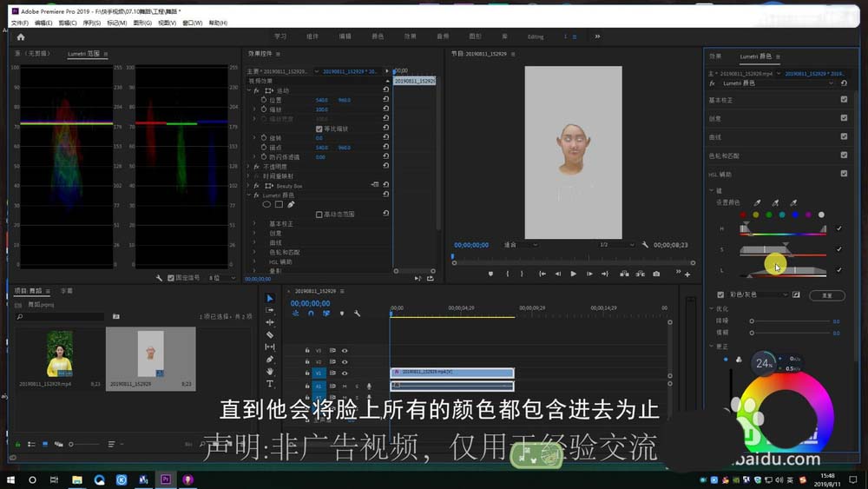Open the program monitor zoom fit dropdown
Screen dimensions: 868x489
point(520,244)
